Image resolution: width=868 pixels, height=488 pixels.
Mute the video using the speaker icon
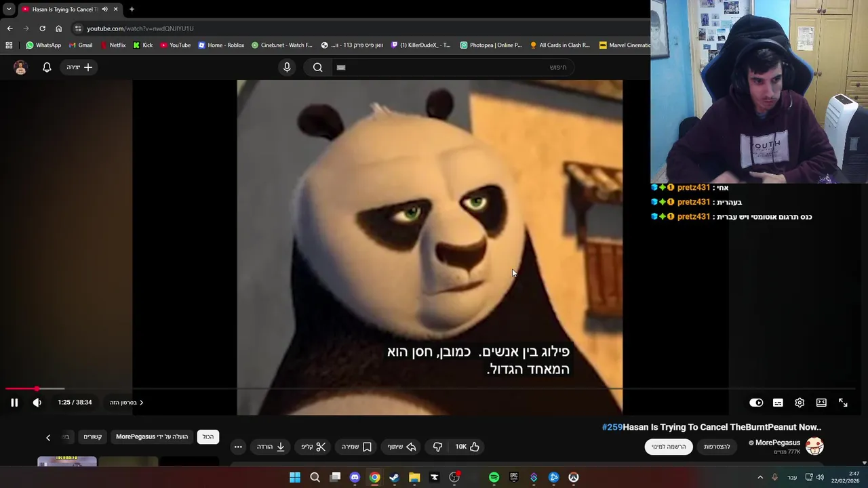click(37, 403)
